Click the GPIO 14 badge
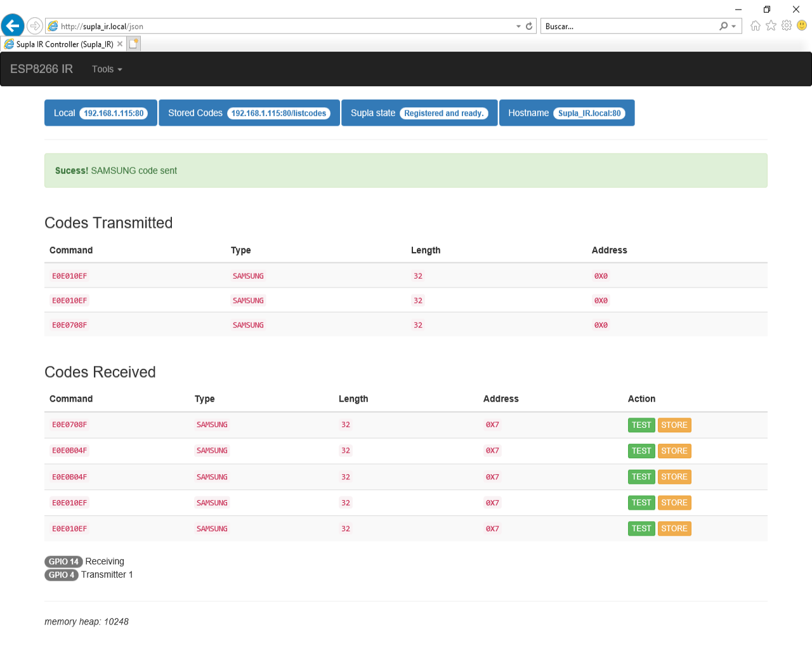The width and height of the screenshot is (812, 650). click(x=63, y=562)
